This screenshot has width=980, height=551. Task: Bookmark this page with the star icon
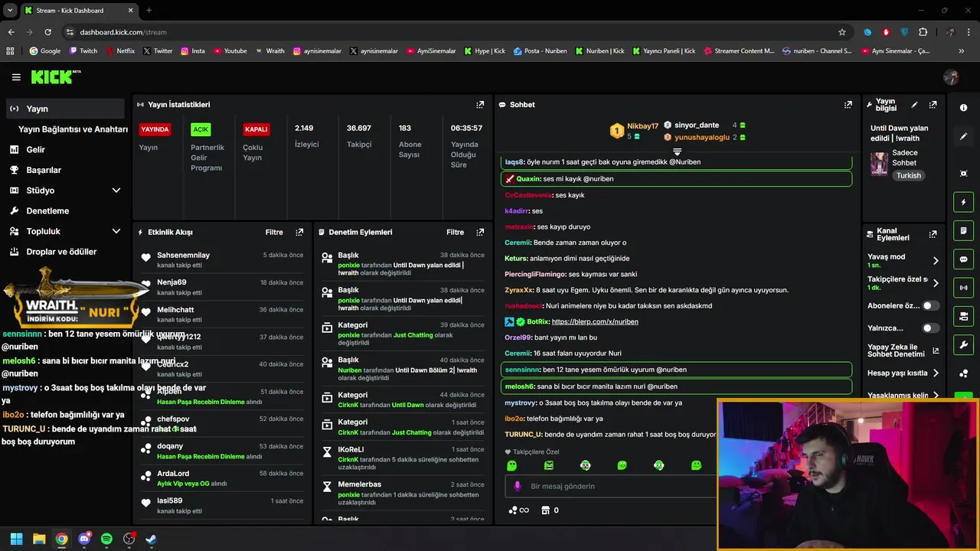(842, 32)
